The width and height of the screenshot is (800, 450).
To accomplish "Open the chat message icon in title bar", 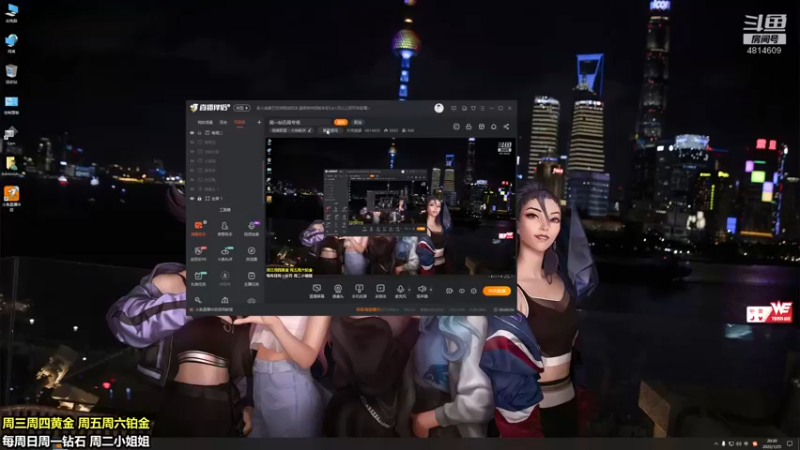I will pos(454,108).
